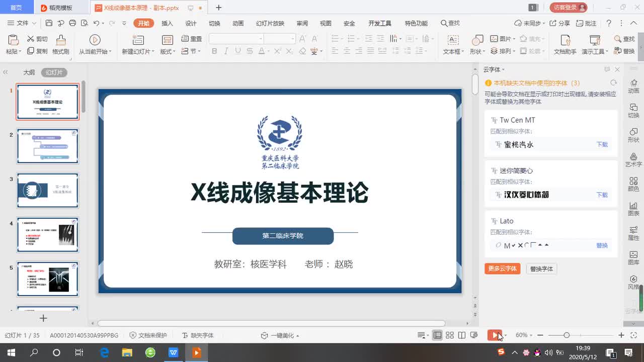
Task: Open the Slide Show (幻灯片放映) tab
Action: (x=270, y=23)
